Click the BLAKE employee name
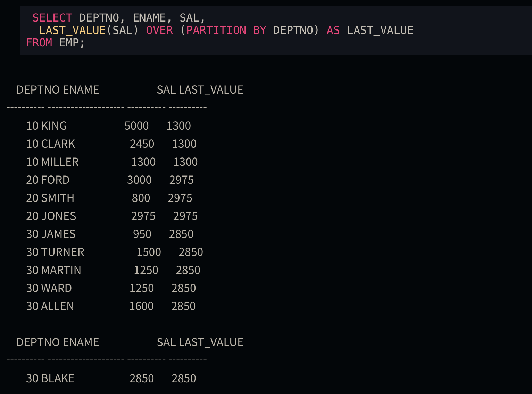Screen dimensions: 532x394 (x=58, y=378)
